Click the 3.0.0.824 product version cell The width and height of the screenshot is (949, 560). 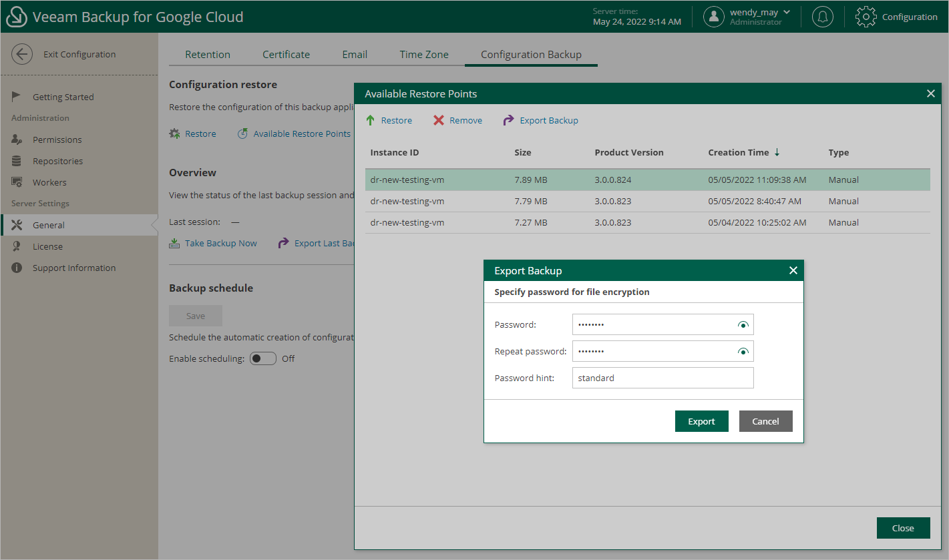tap(613, 180)
